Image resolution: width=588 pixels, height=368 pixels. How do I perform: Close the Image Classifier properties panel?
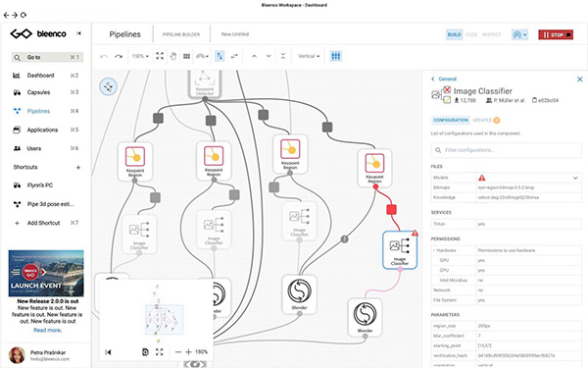click(580, 79)
